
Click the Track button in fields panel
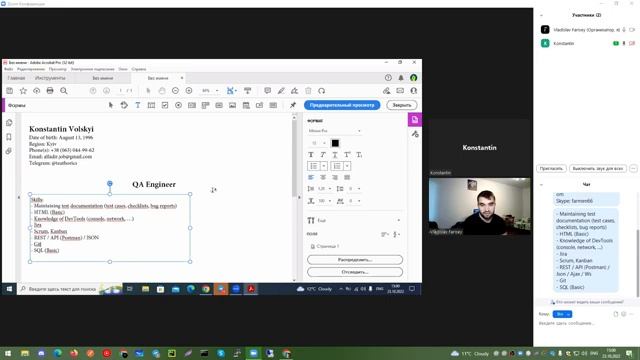355,272
